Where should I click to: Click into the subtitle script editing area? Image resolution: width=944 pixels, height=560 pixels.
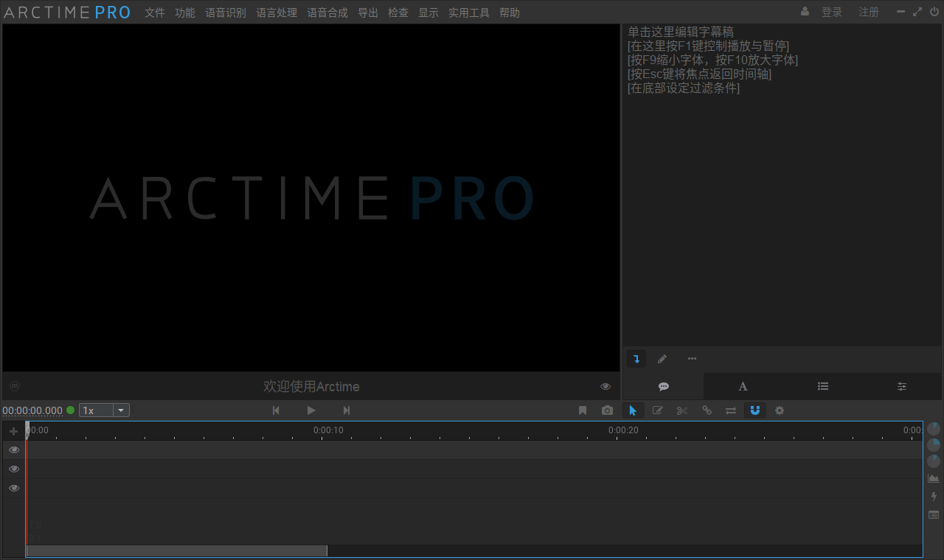782,184
